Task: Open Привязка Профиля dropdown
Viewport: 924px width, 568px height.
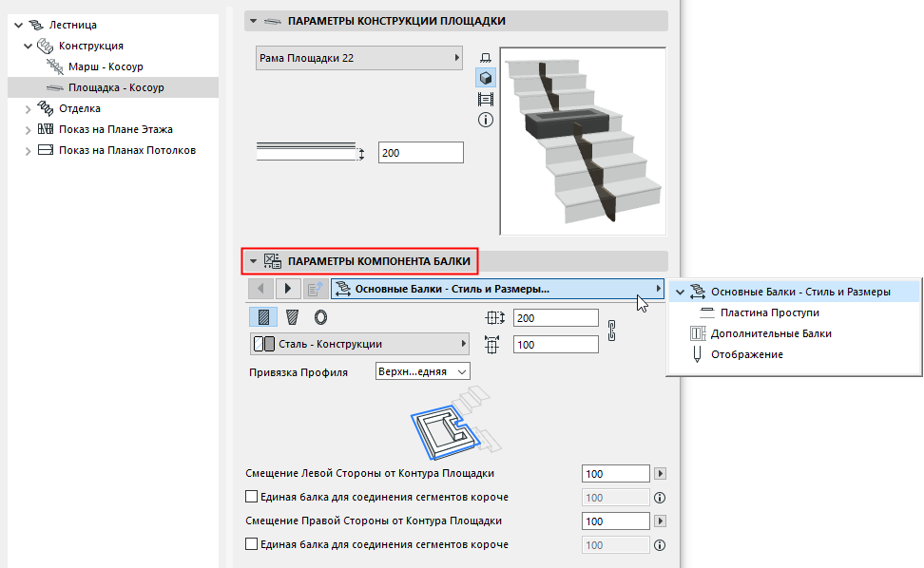Action: (x=422, y=371)
